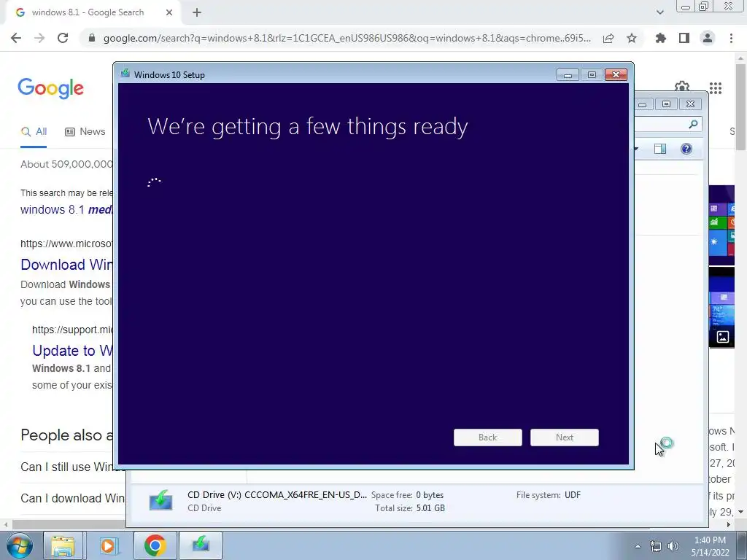Select the News search tab

coord(85,132)
